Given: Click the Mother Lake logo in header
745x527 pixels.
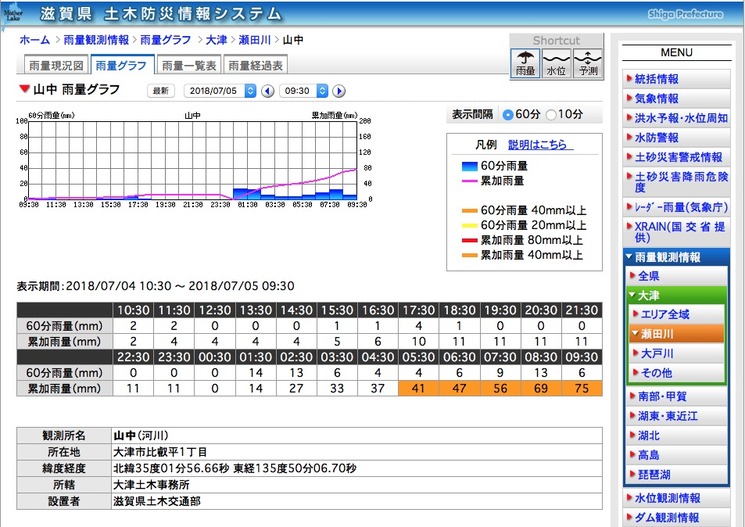Looking at the screenshot, I should click(x=12, y=14).
